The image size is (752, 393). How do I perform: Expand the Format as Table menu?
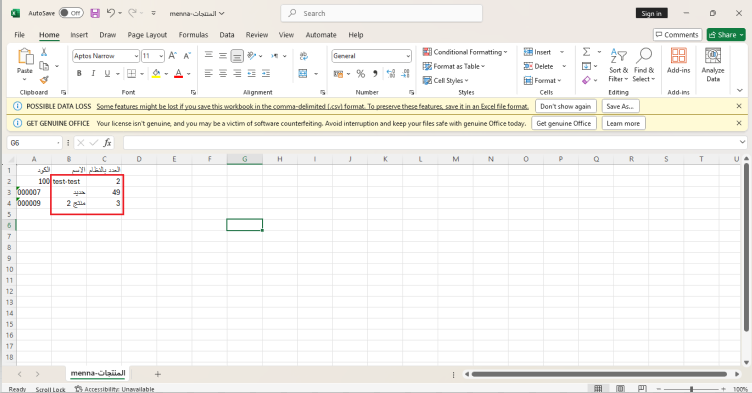click(x=454, y=66)
